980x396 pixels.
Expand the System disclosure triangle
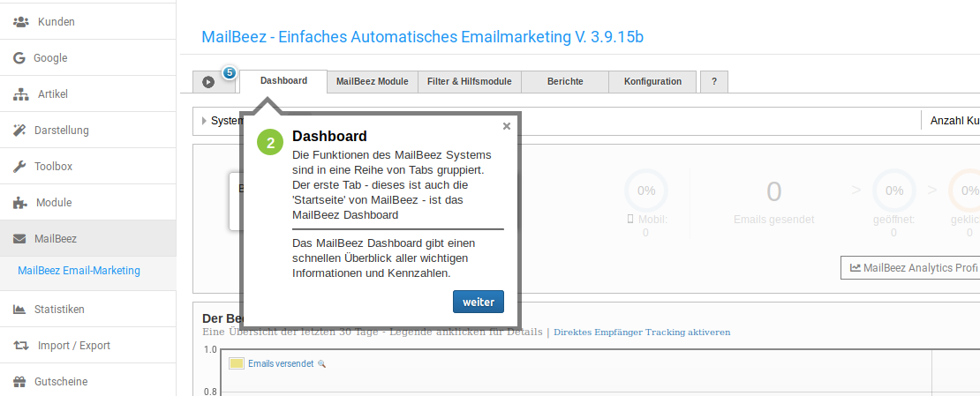pyautogui.click(x=204, y=121)
